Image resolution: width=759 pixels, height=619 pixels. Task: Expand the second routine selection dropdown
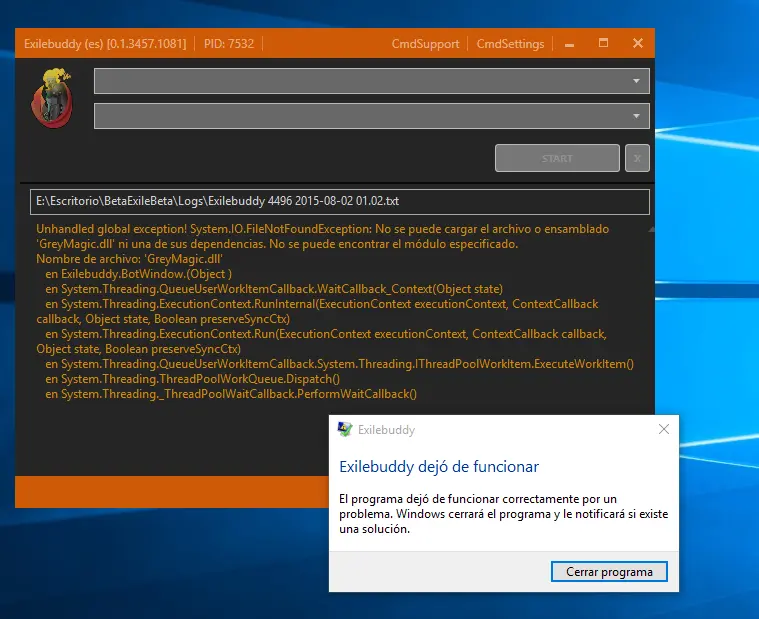(x=371, y=116)
